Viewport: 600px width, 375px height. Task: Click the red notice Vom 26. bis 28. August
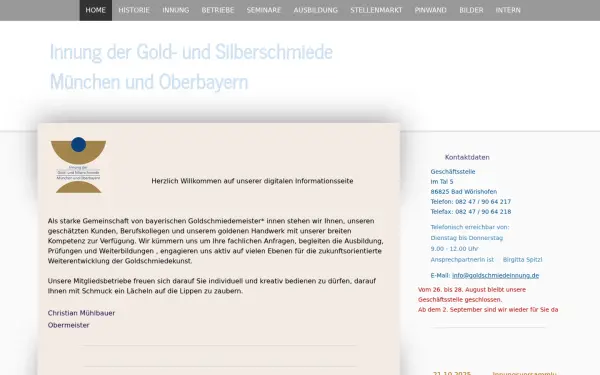(x=471, y=290)
